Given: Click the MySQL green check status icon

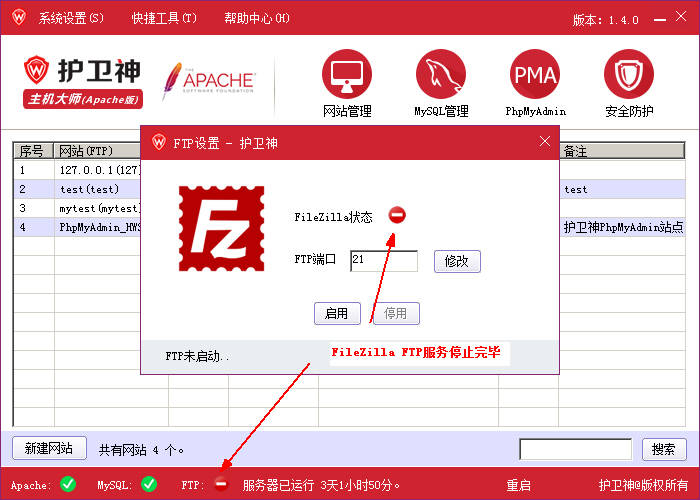Looking at the screenshot, I should [149, 484].
